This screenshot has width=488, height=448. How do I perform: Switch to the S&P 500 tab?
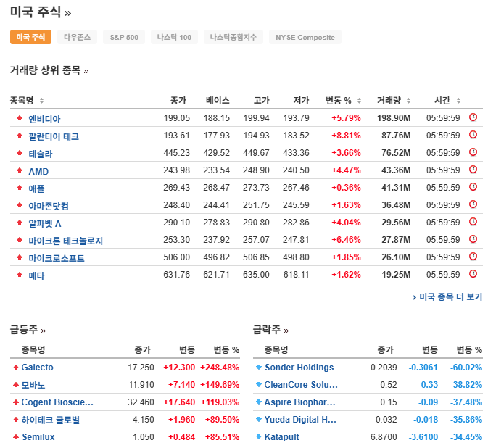tap(124, 37)
